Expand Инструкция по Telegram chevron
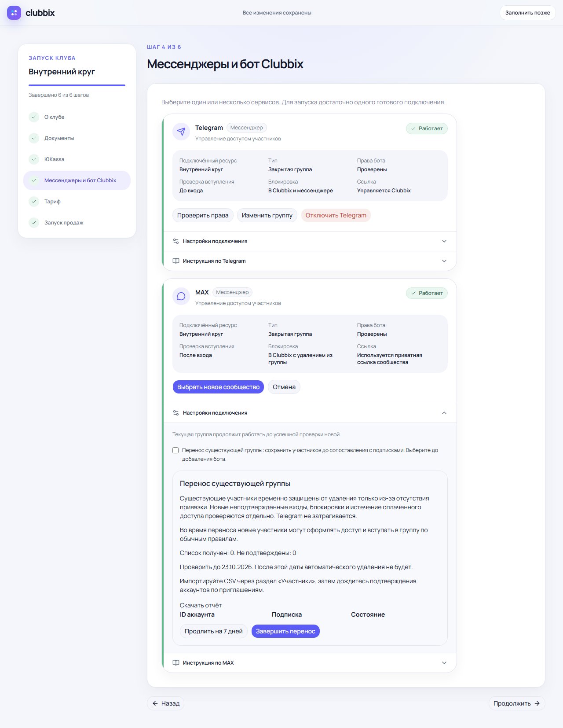This screenshot has height=728, width=563. [444, 261]
